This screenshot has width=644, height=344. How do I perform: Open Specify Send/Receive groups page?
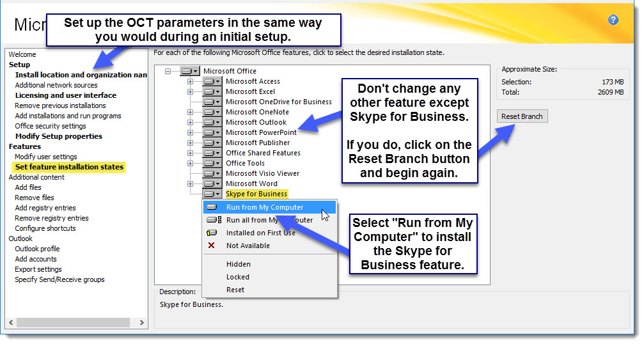coord(59,279)
